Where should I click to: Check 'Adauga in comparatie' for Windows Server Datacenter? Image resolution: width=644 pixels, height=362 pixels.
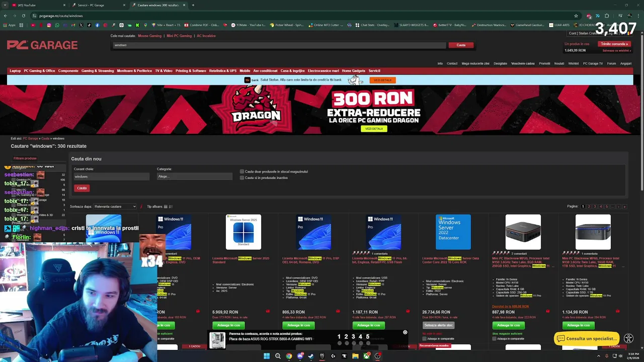click(x=425, y=338)
